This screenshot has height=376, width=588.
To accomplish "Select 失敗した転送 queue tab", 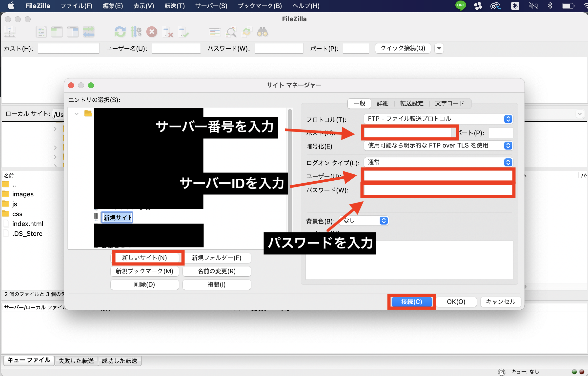I will (x=76, y=361).
